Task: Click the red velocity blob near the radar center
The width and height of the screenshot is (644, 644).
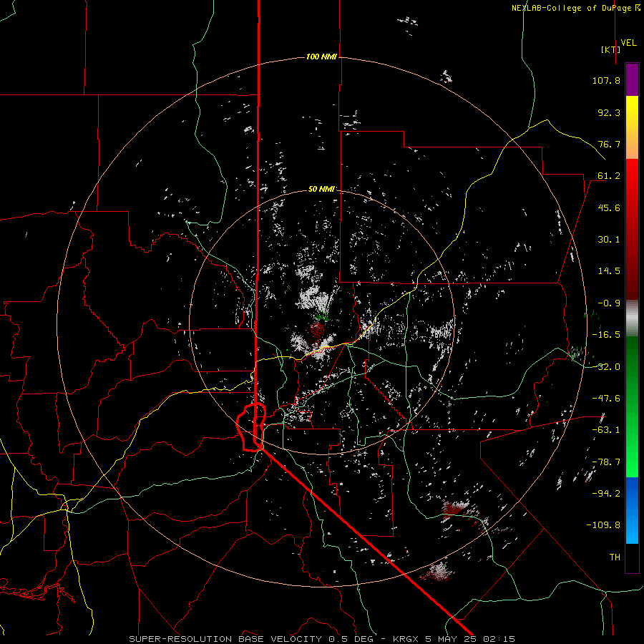Action: click(x=317, y=330)
